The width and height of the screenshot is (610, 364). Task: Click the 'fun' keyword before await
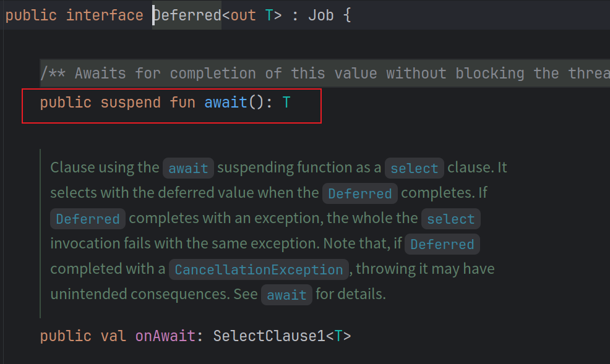[183, 103]
